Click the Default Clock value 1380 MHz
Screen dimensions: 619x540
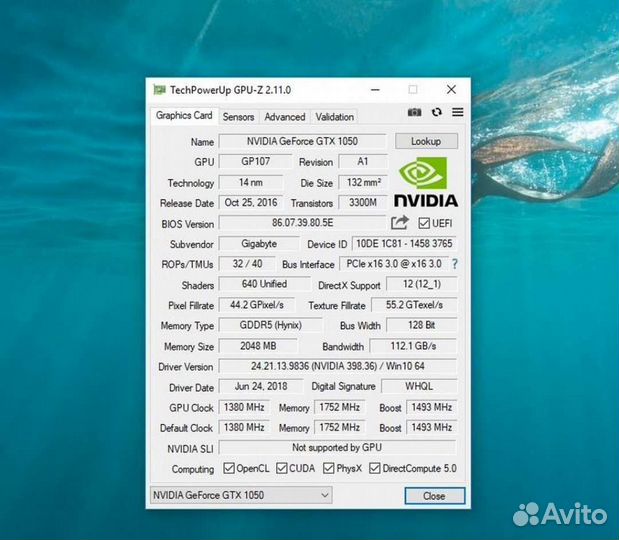pyautogui.click(x=244, y=427)
